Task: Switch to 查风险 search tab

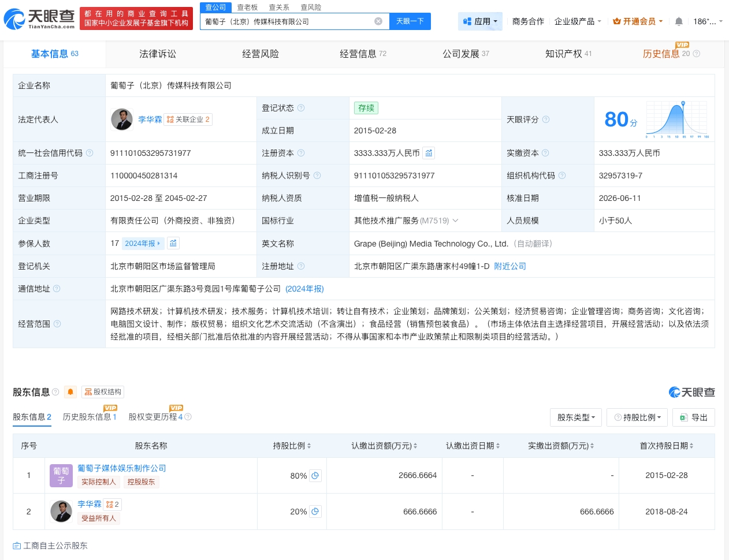Action: 311,7
